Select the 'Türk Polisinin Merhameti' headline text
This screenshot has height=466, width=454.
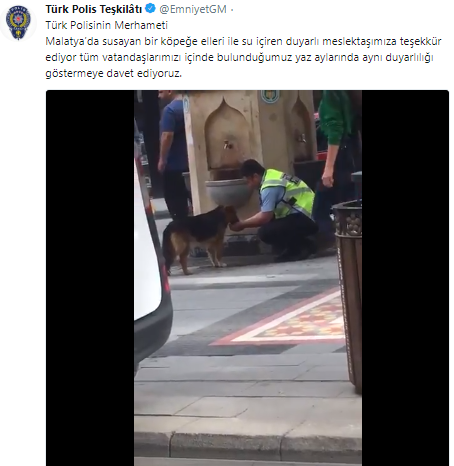107,25
